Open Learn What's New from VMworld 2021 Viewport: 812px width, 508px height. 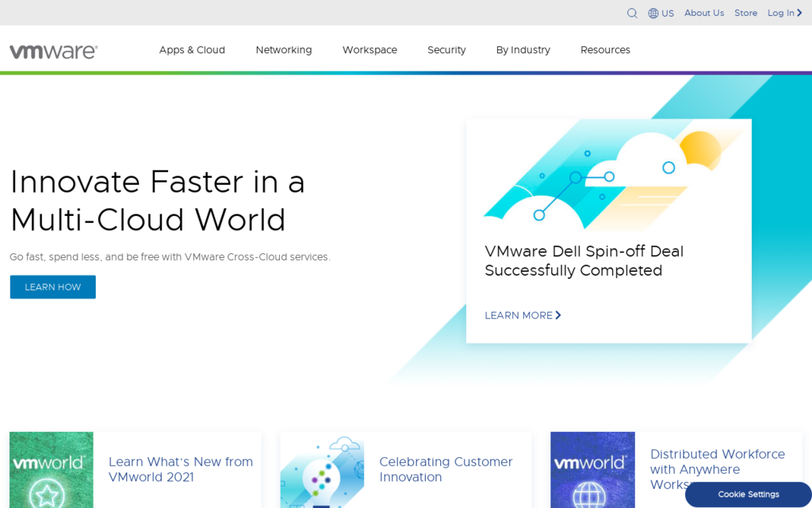click(181, 469)
